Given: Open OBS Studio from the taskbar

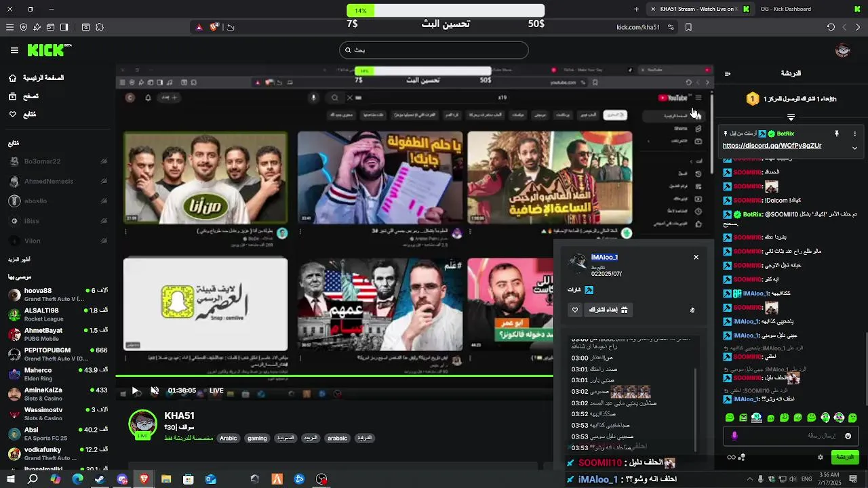Looking at the screenshot, I should click(x=321, y=479).
